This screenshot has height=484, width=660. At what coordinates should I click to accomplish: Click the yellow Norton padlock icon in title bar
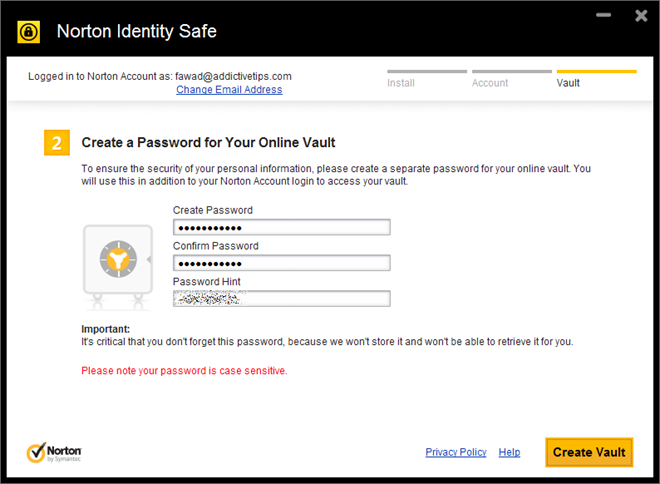(29, 32)
